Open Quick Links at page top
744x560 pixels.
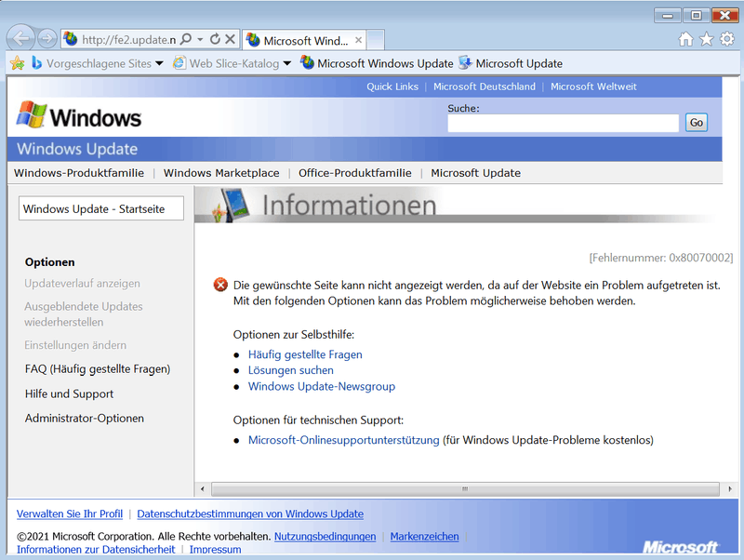[392, 87]
